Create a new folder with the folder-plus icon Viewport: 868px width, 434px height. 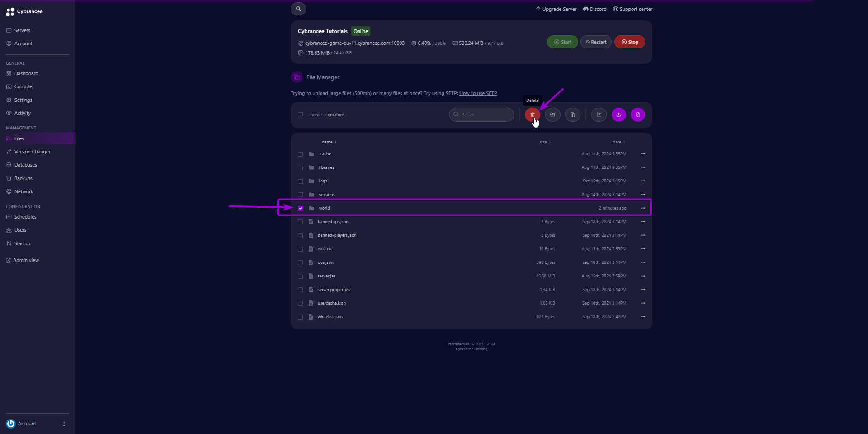599,114
